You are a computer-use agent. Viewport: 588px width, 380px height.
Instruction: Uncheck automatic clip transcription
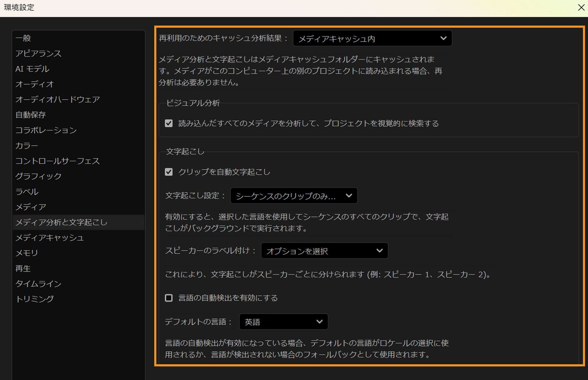[x=169, y=172]
